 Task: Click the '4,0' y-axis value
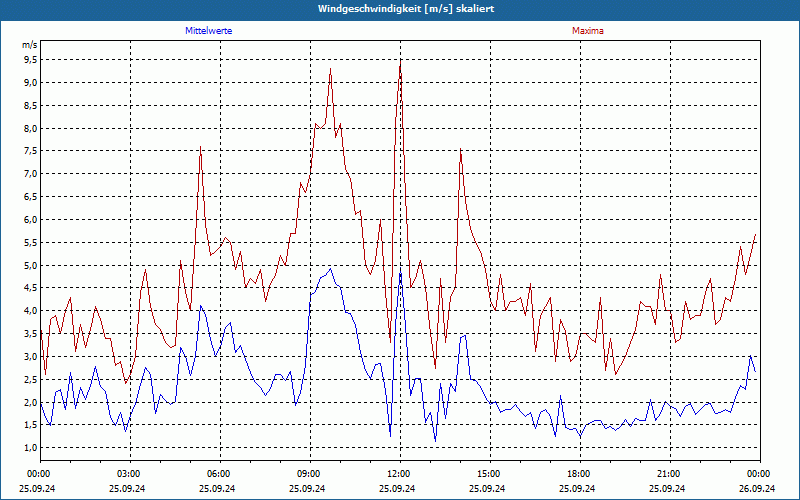click(31, 311)
